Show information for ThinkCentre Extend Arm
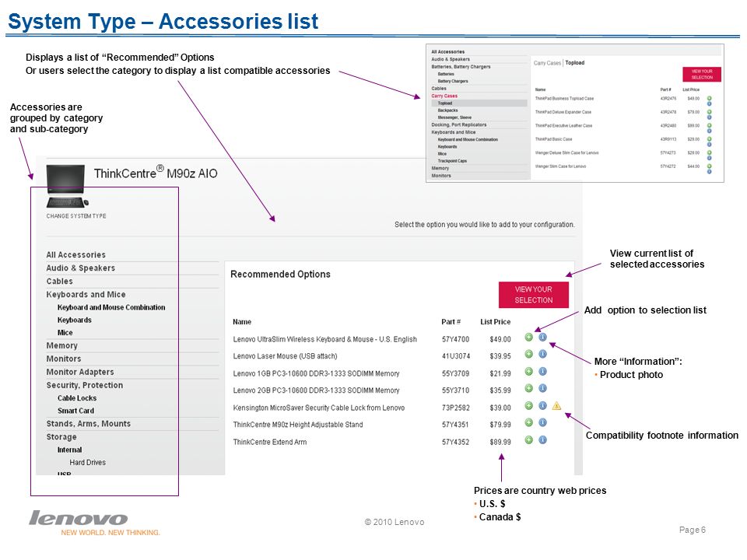The image size is (747, 560). (542, 440)
